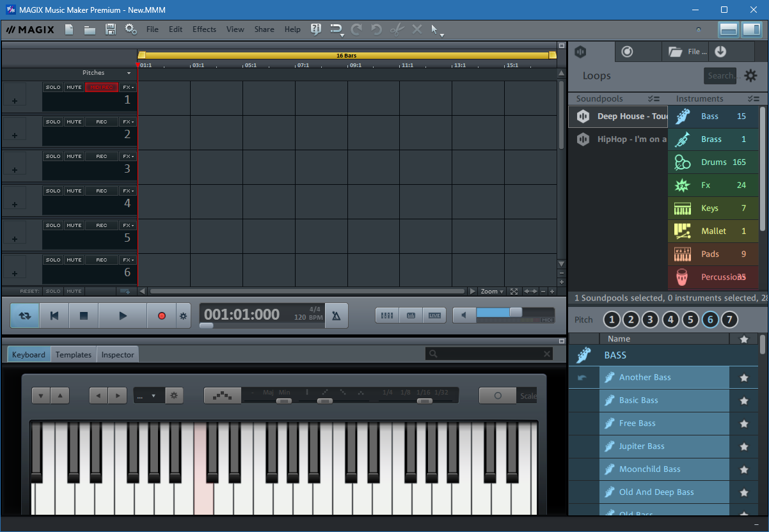Open program settings via the toolbar gear icon
Viewport: 769px width, 532px height.
tap(131, 29)
